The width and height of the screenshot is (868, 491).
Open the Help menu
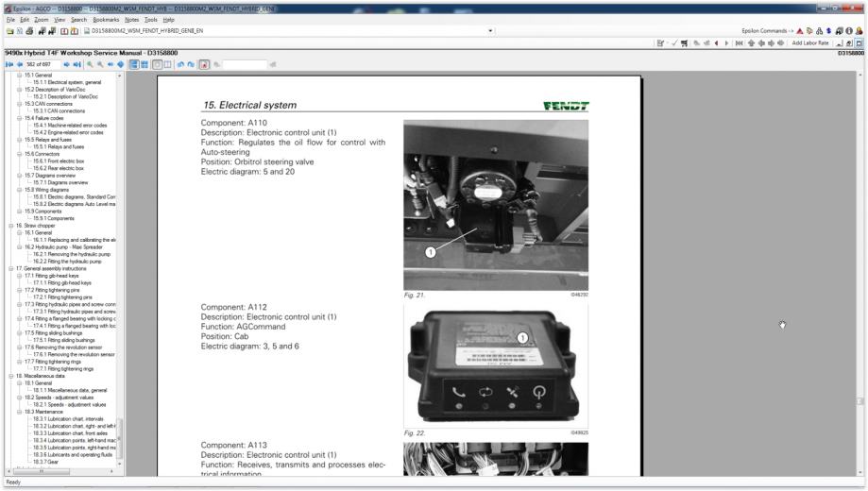point(169,20)
